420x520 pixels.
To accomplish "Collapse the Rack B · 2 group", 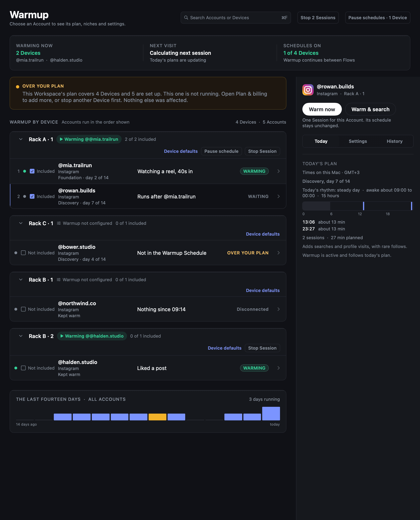I will tap(21, 336).
